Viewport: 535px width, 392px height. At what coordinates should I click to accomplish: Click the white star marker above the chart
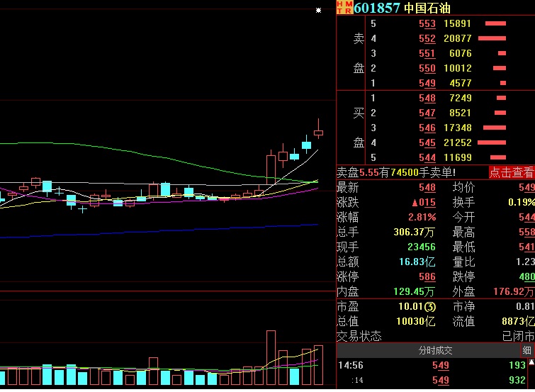(319, 10)
